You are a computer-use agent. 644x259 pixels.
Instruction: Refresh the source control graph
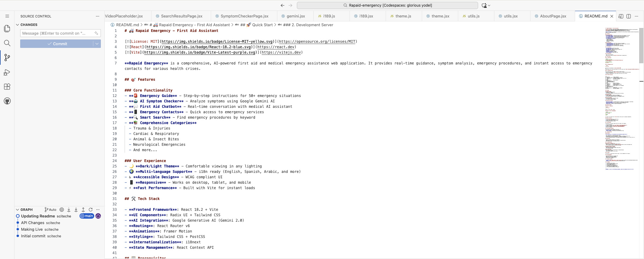[91, 210]
